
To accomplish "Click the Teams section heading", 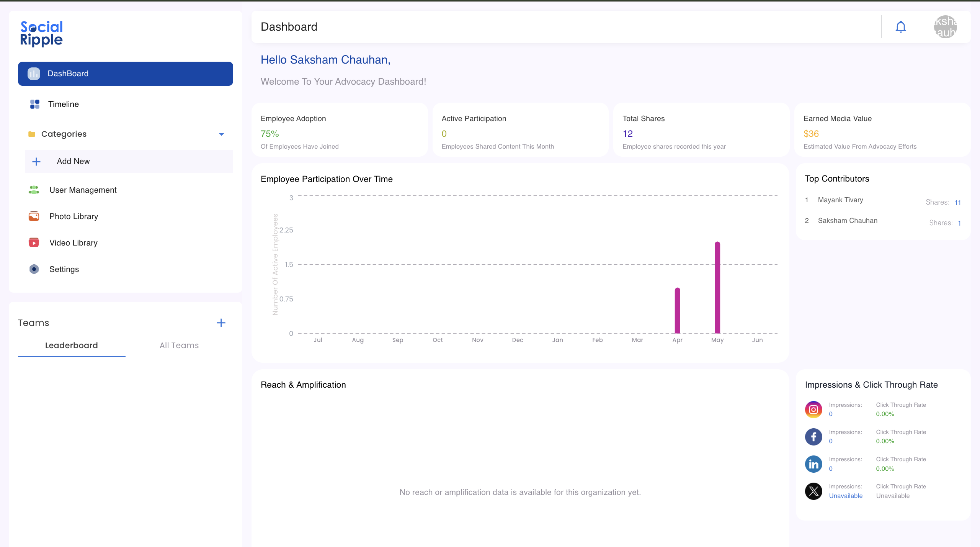I will point(34,323).
